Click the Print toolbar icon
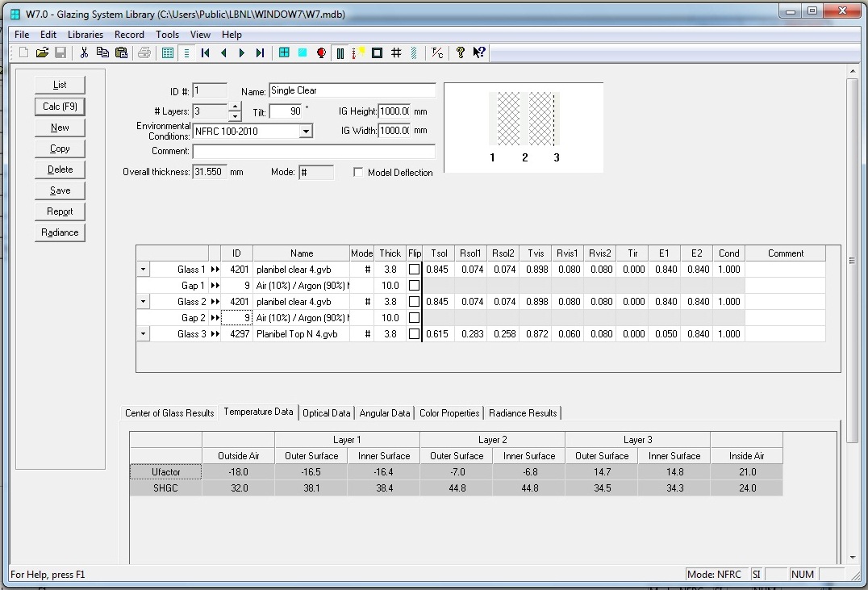This screenshot has width=868, height=590. (x=144, y=52)
